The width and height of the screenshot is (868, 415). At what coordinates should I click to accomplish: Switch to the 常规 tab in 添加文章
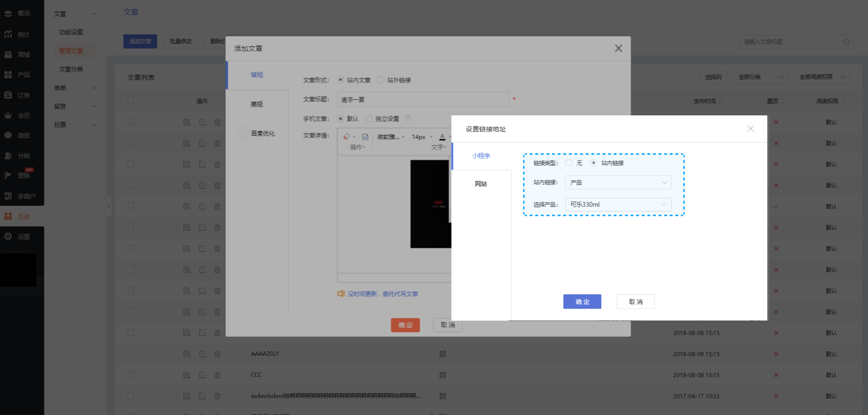pos(257,75)
